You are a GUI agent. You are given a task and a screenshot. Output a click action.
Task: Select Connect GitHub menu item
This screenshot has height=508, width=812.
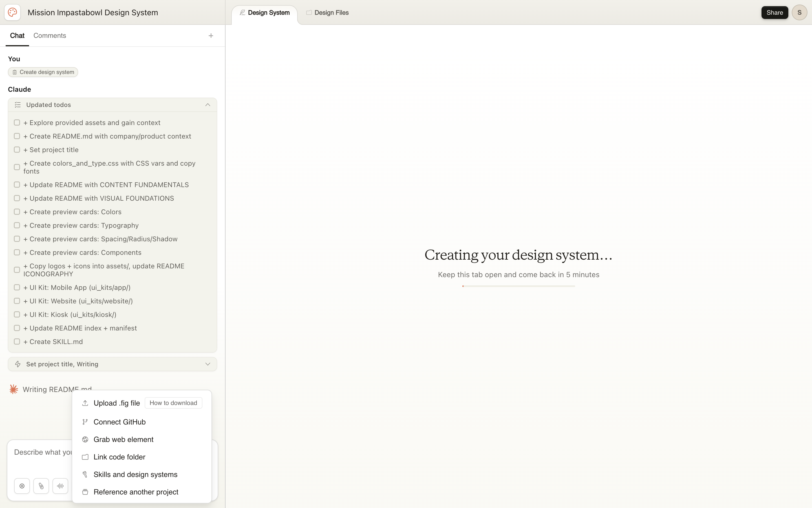[x=142, y=422]
